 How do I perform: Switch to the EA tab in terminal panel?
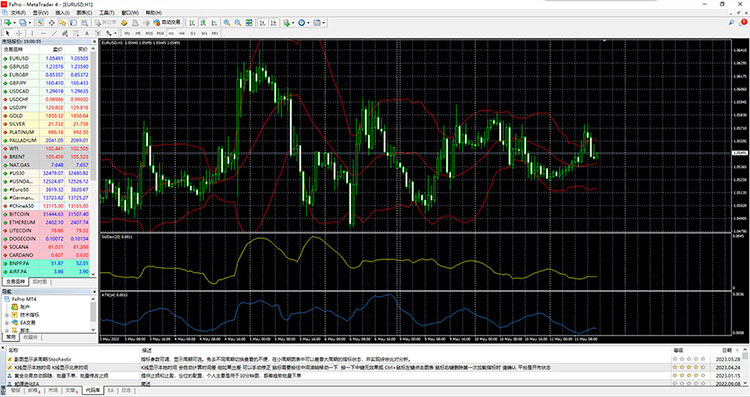[x=110, y=390]
